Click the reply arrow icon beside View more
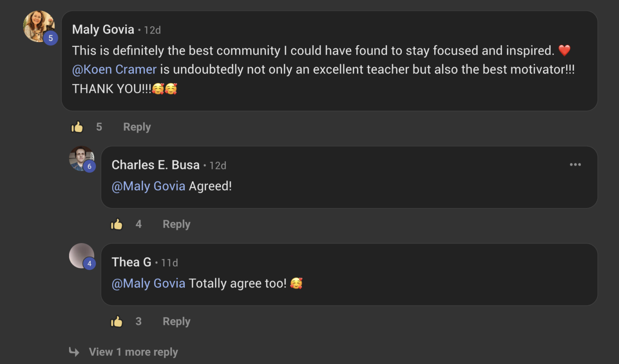 (x=74, y=352)
